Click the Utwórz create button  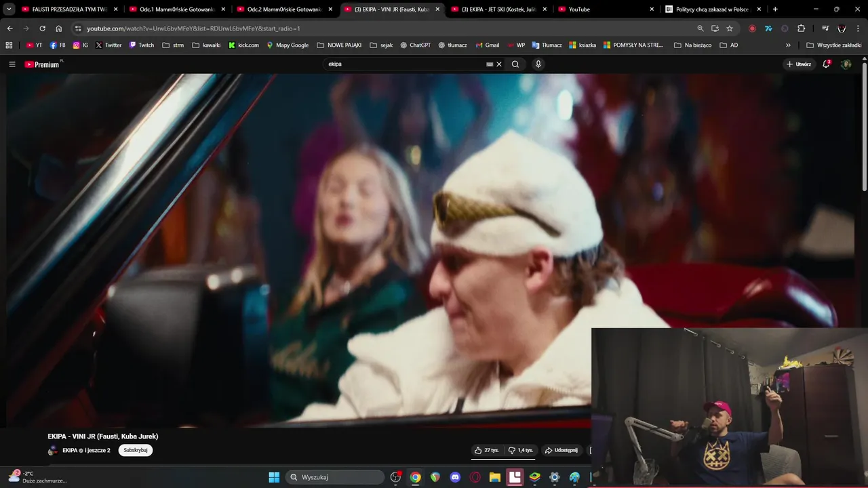click(x=799, y=64)
